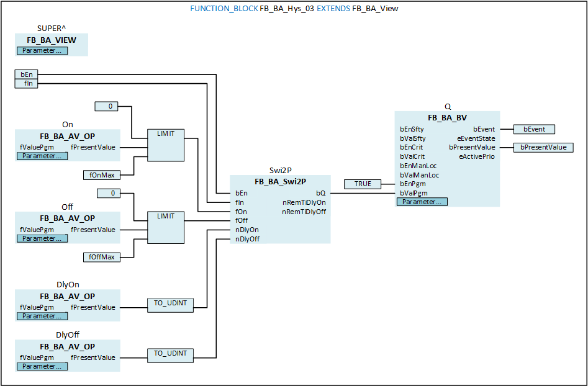Click the nRemTiDlyOn output pin
The image size is (588, 386).
(x=304, y=202)
